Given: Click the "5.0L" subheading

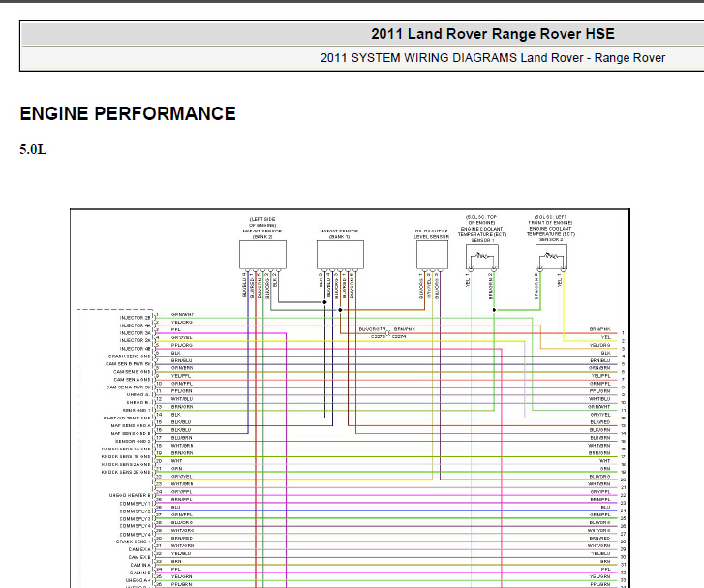Looking at the screenshot, I should [33, 149].
